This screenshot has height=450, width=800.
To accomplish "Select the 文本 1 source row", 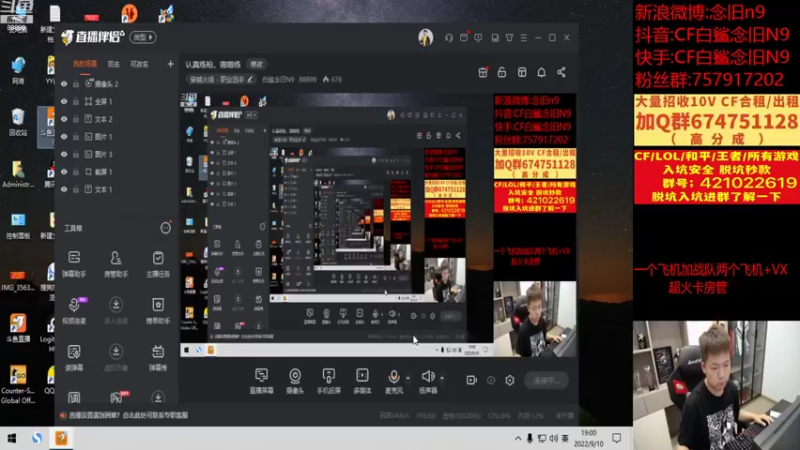I will coord(116,189).
